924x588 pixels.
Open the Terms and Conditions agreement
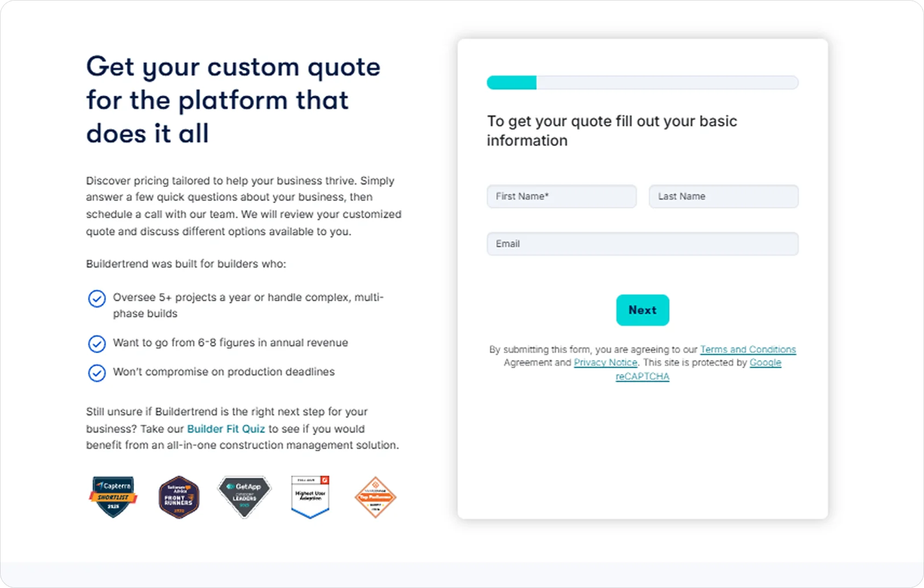point(747,349)
